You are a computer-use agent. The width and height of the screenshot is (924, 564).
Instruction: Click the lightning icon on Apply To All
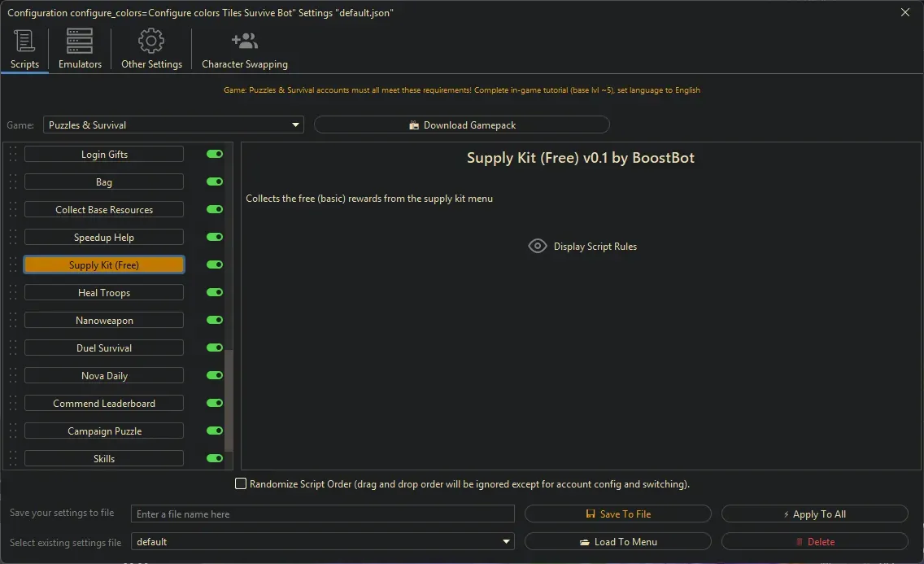786,514
